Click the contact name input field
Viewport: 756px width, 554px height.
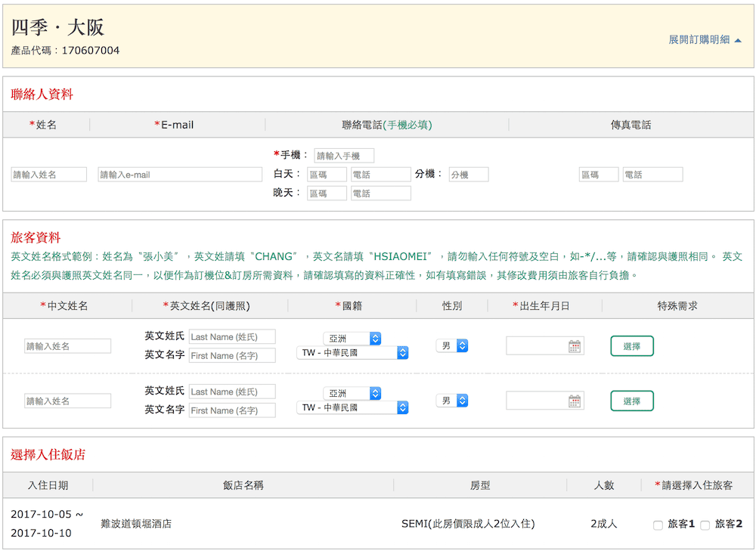tap(49, 175)
